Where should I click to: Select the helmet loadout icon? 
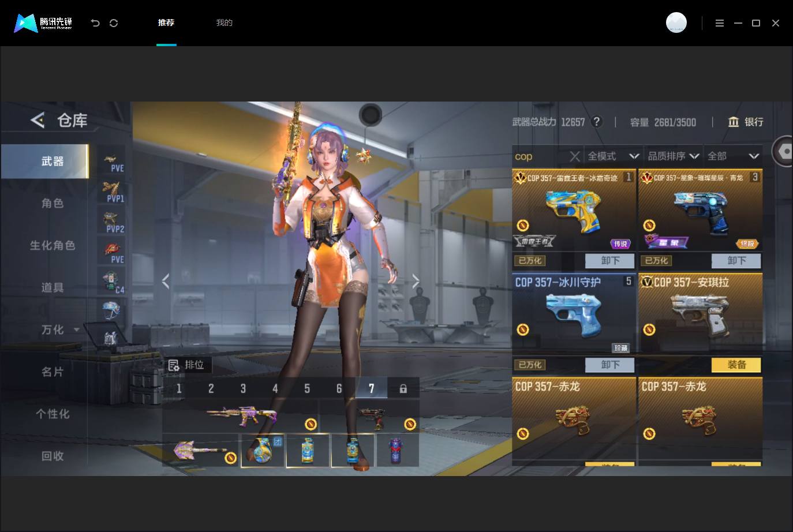coord(111,310)
